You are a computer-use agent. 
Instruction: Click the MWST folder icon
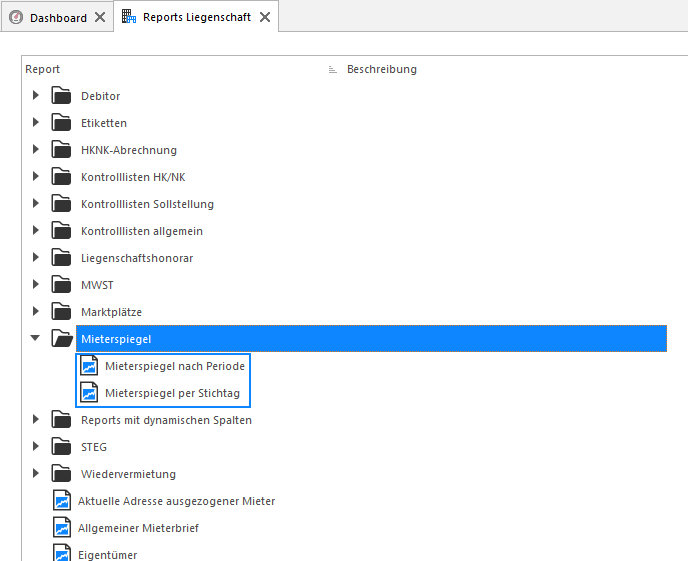(x=61, y=284)
